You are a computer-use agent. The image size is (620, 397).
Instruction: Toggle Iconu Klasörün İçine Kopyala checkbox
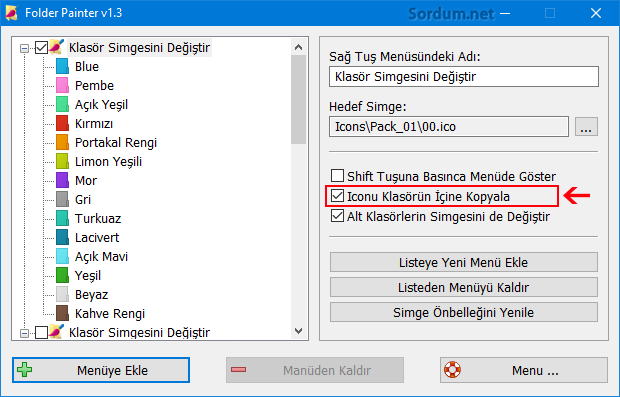coord(337,196)
